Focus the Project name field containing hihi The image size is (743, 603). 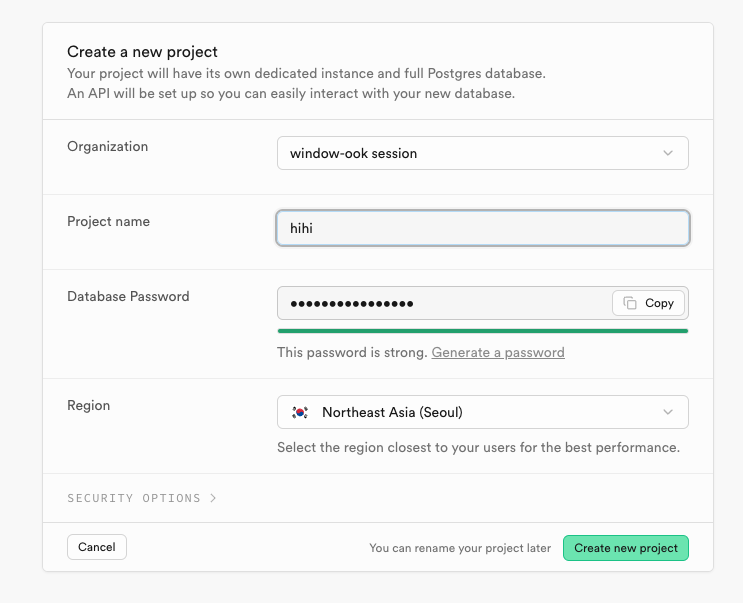482,228
